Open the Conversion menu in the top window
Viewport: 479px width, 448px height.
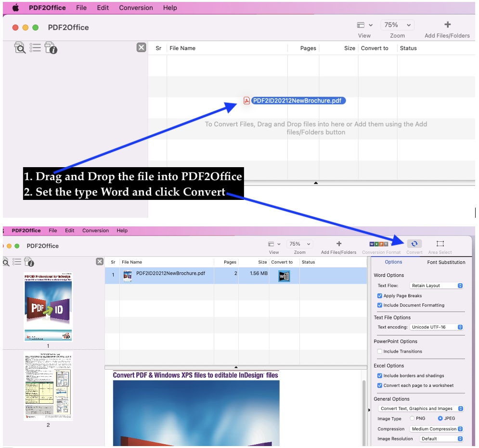click(x=136, y=8)
